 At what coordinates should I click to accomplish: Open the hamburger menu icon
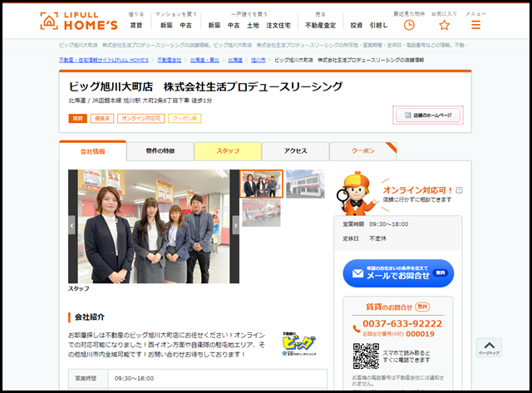point(475,25)
